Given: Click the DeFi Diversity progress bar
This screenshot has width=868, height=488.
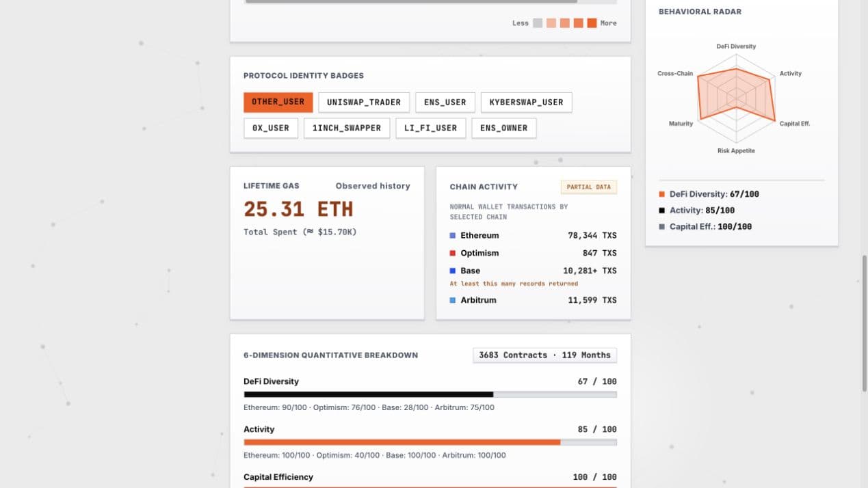Looking at the screenshot, I should click(x=430, y=394).
